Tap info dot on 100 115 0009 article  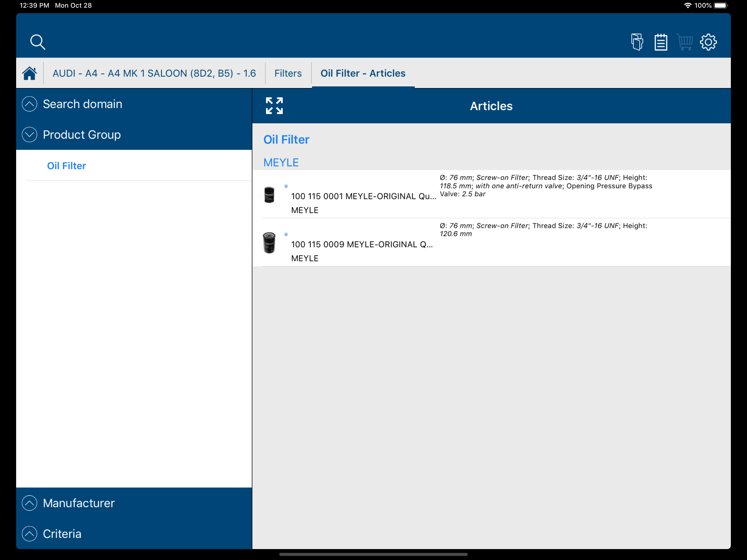(x=286, y=234)
